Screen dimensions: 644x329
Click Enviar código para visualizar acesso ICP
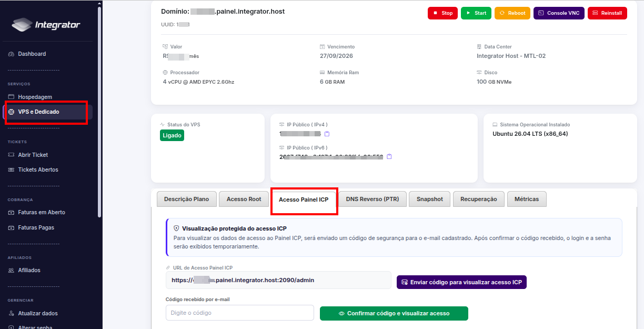461,282
